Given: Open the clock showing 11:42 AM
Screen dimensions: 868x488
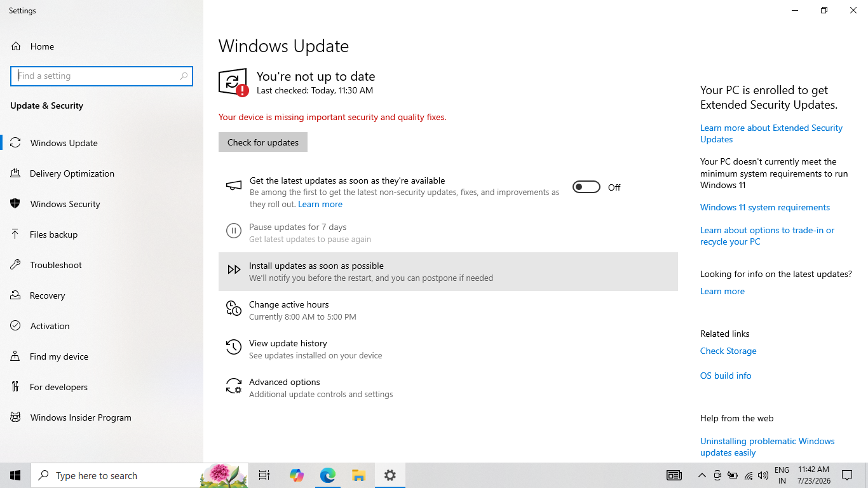Looking at the screenshot, I should pos(813,475).
